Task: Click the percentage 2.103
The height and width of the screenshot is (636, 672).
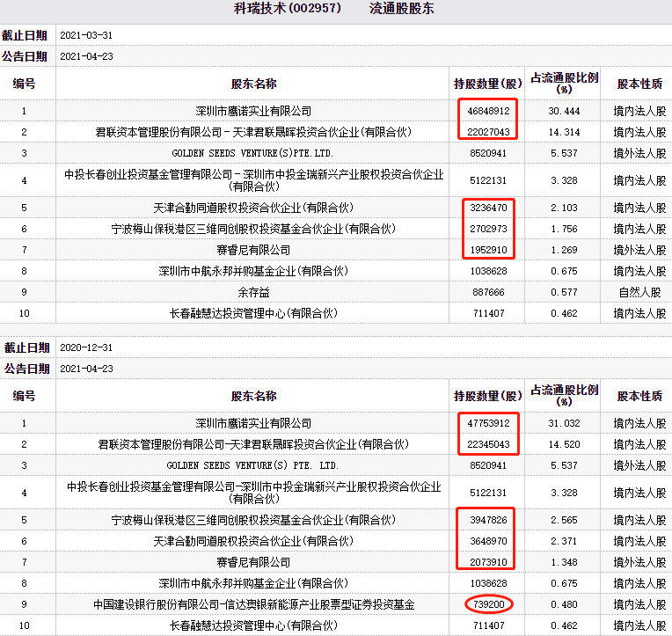Action: (564, 208)
